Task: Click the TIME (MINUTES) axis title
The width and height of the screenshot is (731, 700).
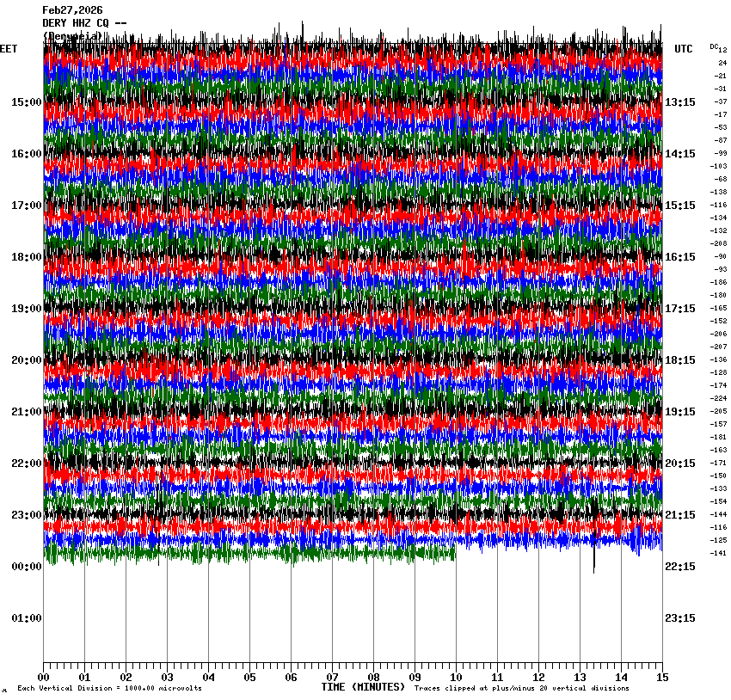Action: click(362, 687)
